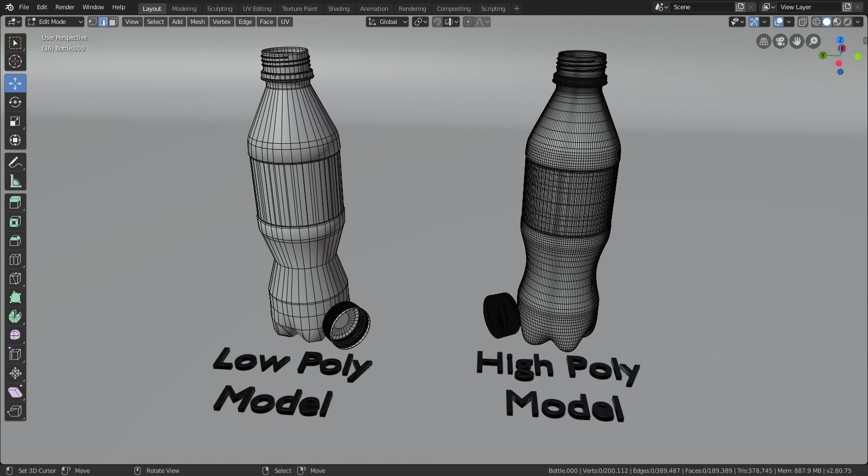Activate the Smooth vertices tool
The width and height of the screenshot is (868, 476).
point(15,335)
